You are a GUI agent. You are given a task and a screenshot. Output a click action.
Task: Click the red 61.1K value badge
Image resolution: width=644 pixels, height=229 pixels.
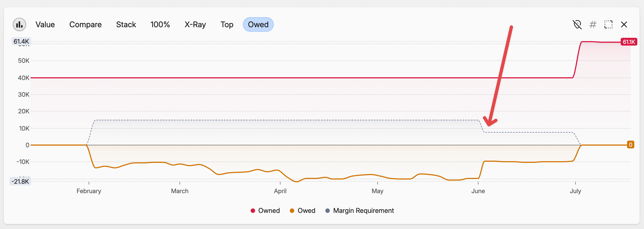tap(629, 42)
